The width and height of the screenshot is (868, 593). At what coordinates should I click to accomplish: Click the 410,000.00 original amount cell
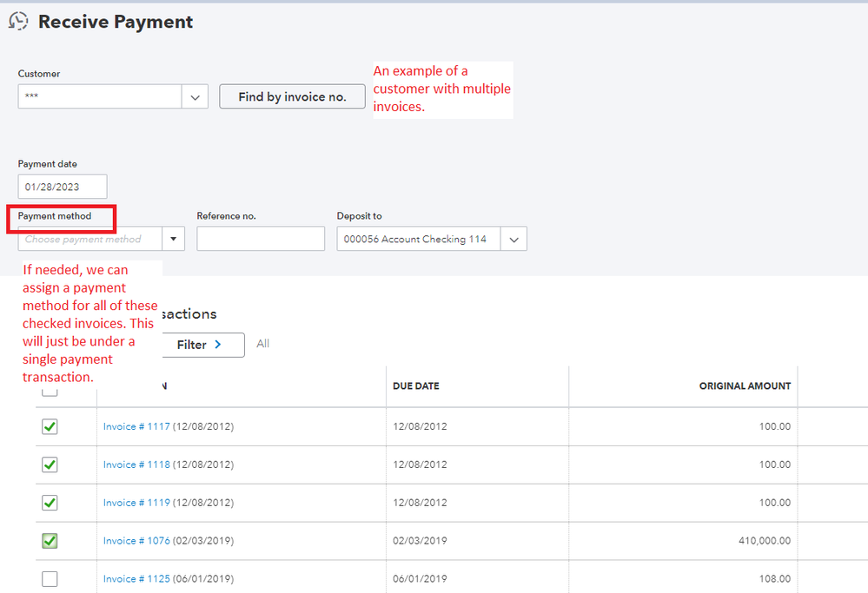pos(765,541)
